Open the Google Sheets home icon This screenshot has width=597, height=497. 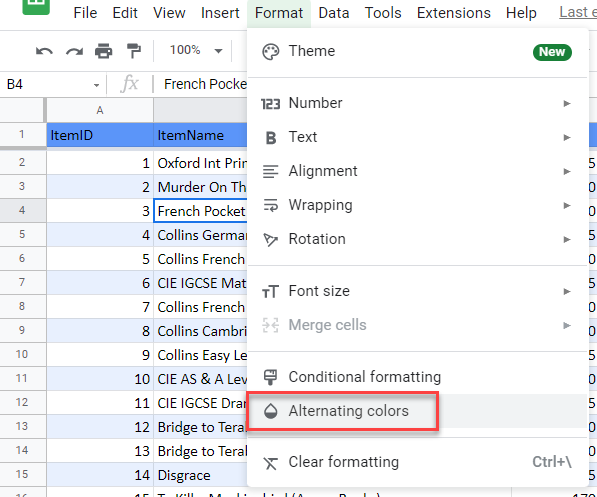point(36,6)
